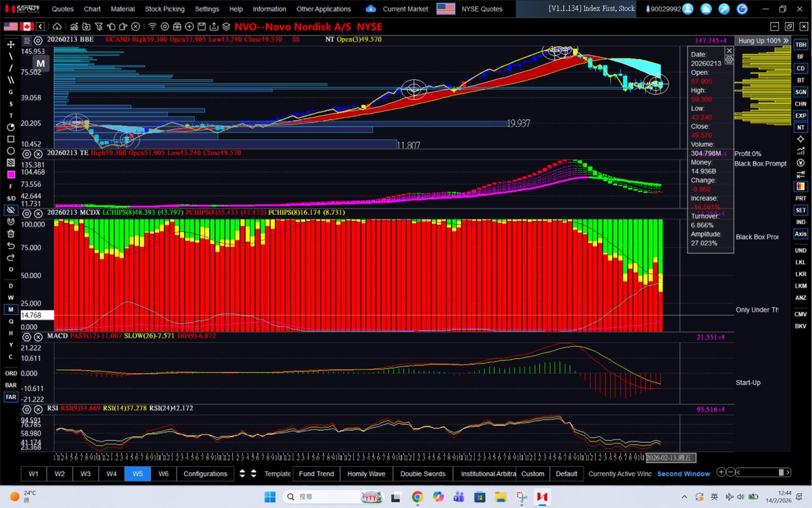Click the cloud download icon in toolbar

[57, 26]
